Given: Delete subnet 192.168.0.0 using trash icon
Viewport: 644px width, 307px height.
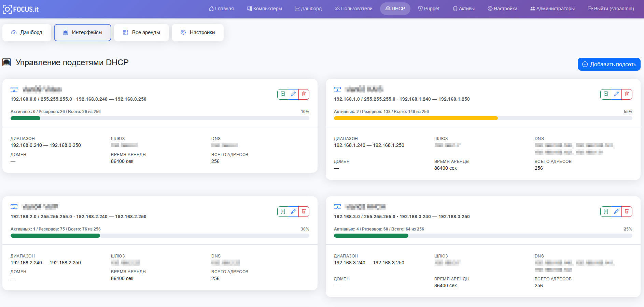Looking at the screenshot, I should [304, 94].
